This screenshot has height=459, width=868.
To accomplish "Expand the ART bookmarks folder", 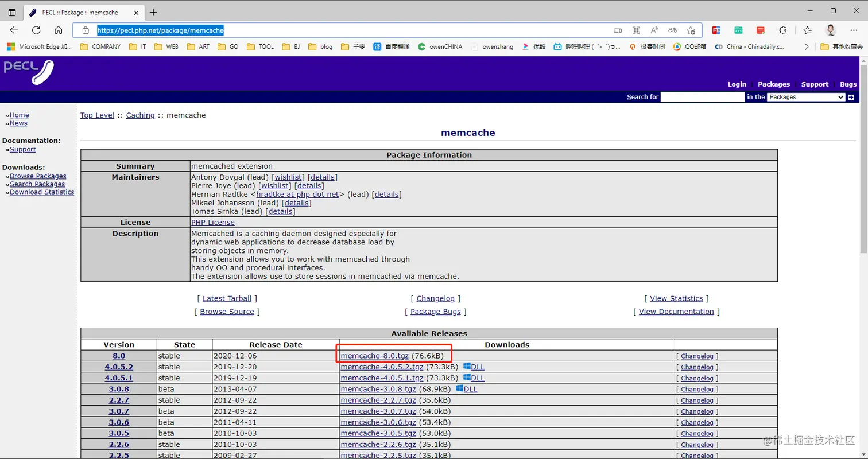I will click(198, 46).
